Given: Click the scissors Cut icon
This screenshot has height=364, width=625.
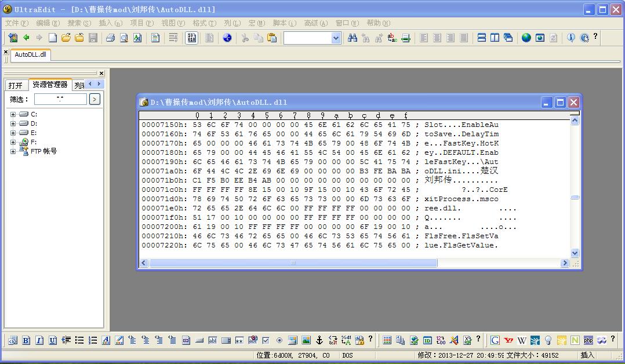Looking at the screenshot, I should [245, 38].
